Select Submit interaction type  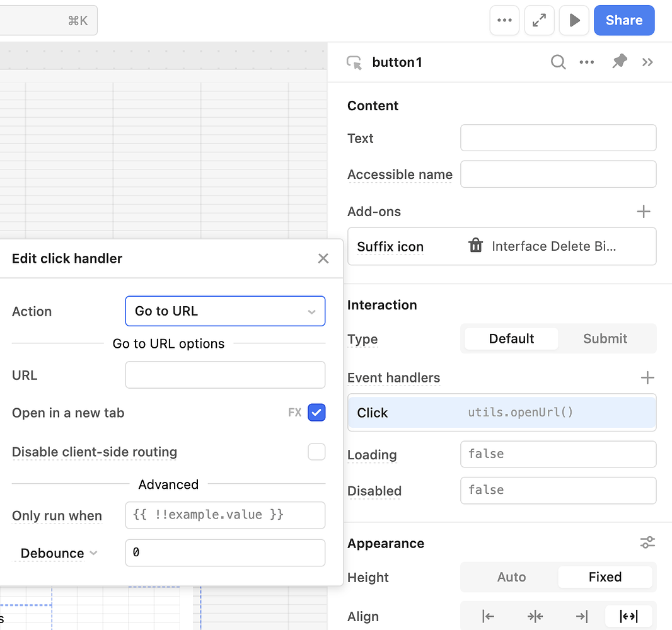click(605, 338)
